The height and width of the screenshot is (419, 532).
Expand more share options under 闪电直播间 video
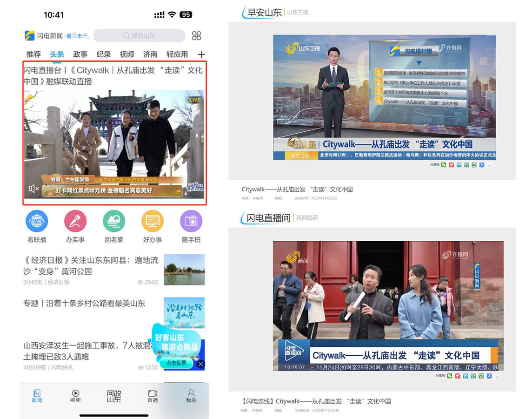coord(497,377)
